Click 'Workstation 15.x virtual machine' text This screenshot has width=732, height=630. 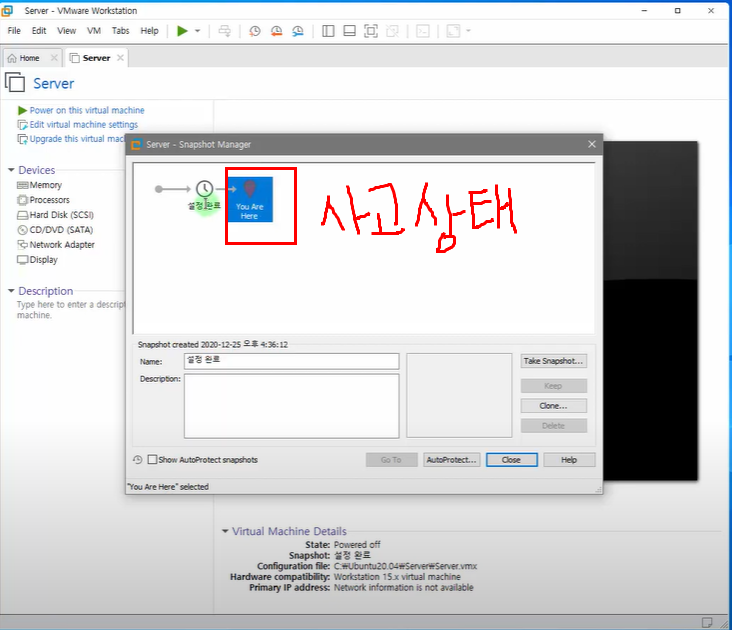[397, 577]
